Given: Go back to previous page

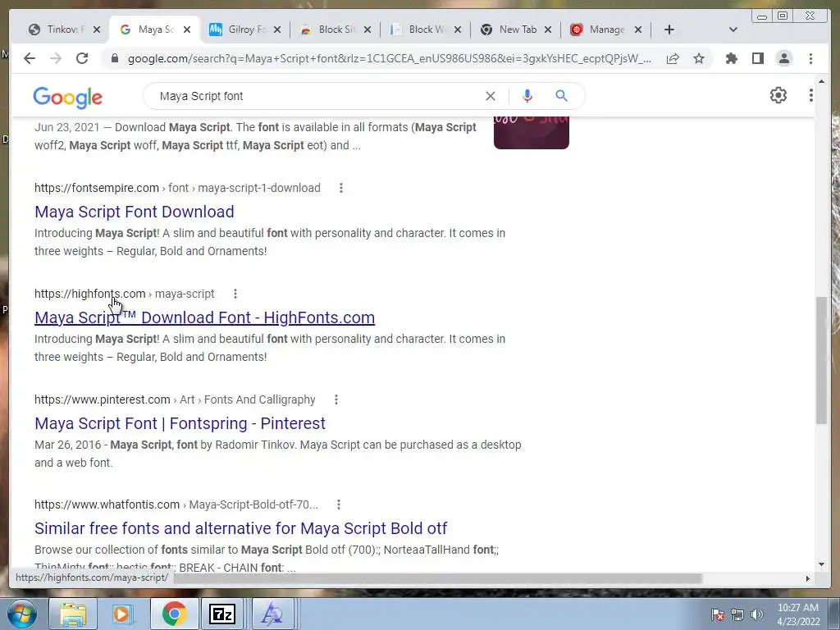Looking at the screenshot, I should coord(30,58).
